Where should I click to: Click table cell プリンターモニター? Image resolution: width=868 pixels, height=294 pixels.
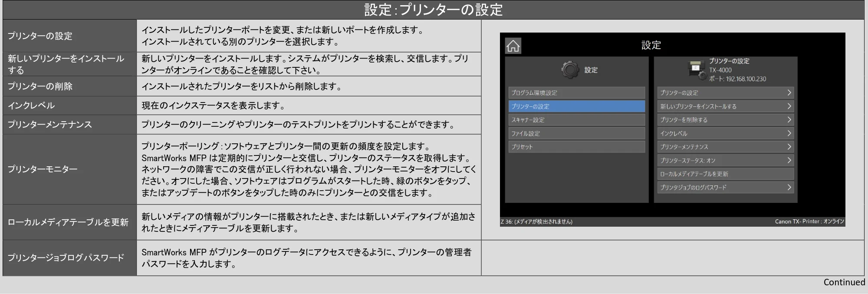tap(69, 169)
